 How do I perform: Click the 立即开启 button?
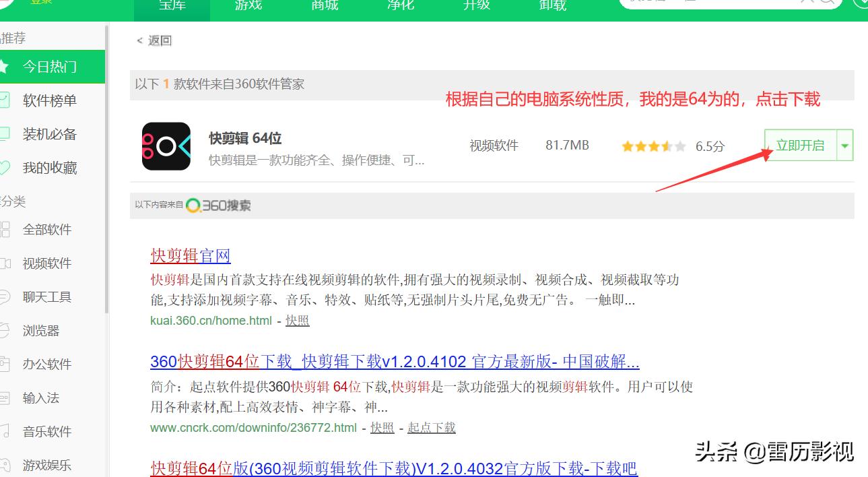[800, 145]
